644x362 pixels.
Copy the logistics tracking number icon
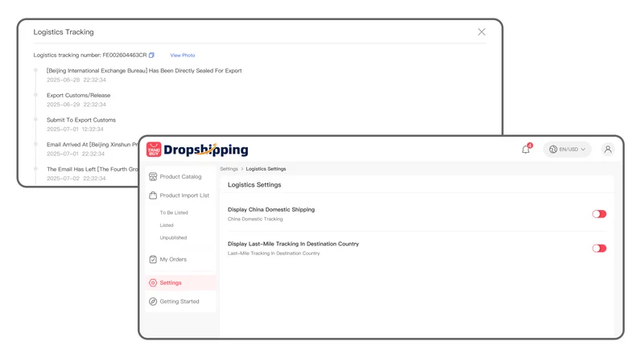click(x=151, y=55)
